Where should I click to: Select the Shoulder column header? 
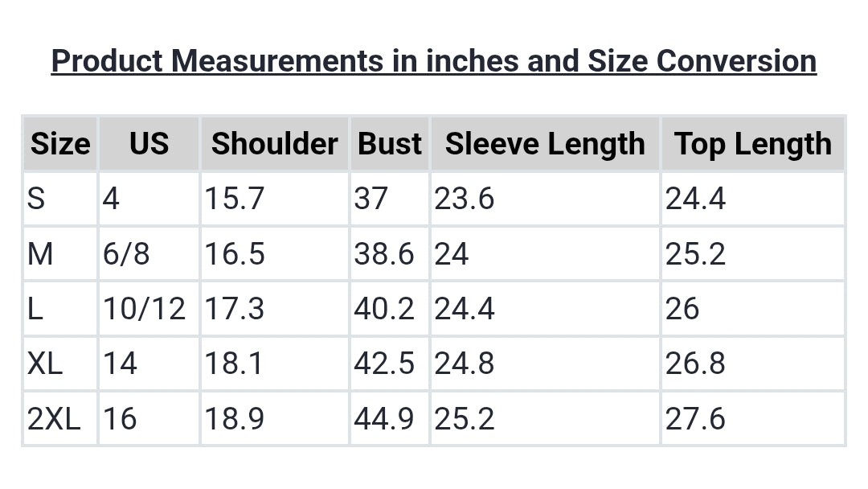274,144
